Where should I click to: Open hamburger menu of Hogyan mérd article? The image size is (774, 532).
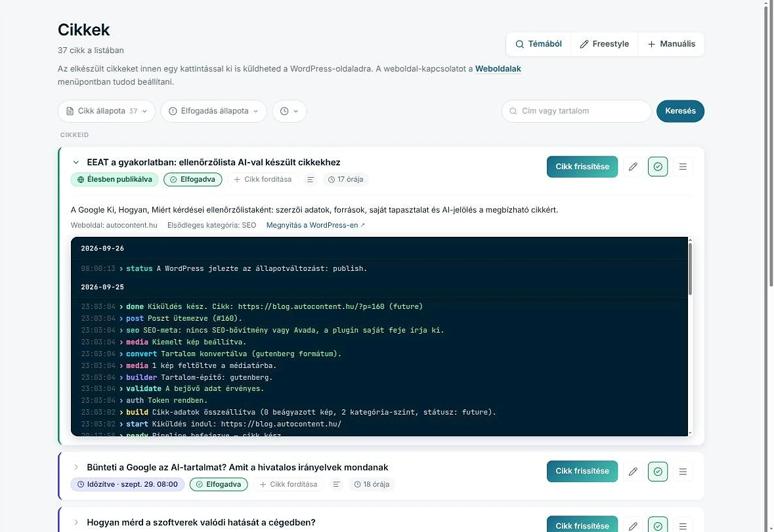683,525
